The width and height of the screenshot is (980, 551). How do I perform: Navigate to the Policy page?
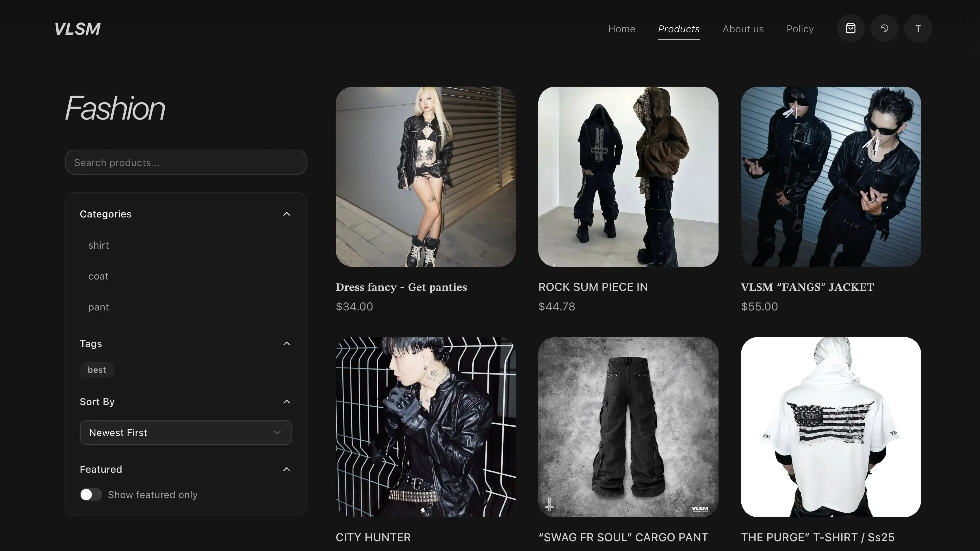pos(800,29)
